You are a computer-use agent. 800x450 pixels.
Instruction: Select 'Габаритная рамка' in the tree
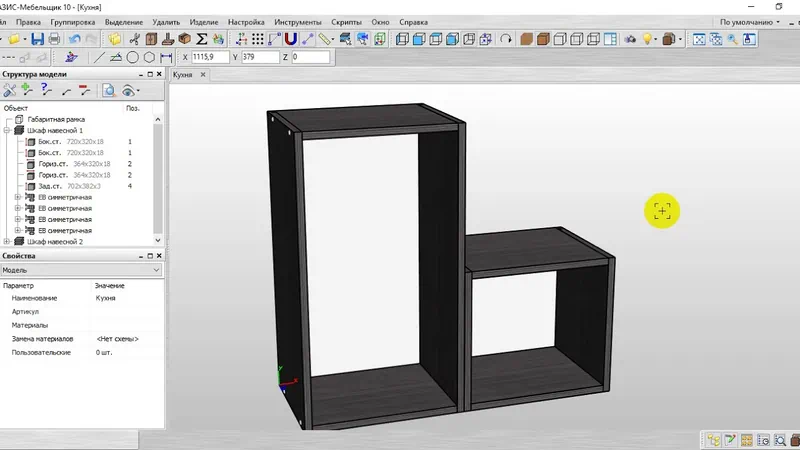[56, 119]
